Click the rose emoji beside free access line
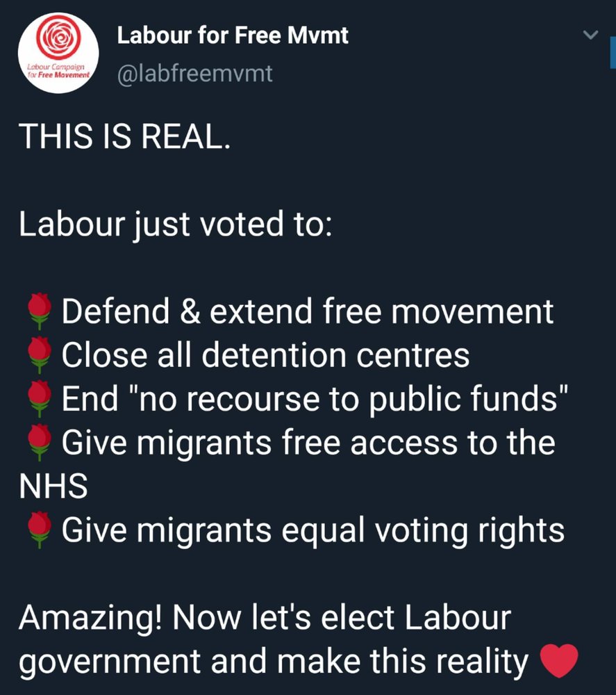This screenshot has height=695, width=616. 40,442
